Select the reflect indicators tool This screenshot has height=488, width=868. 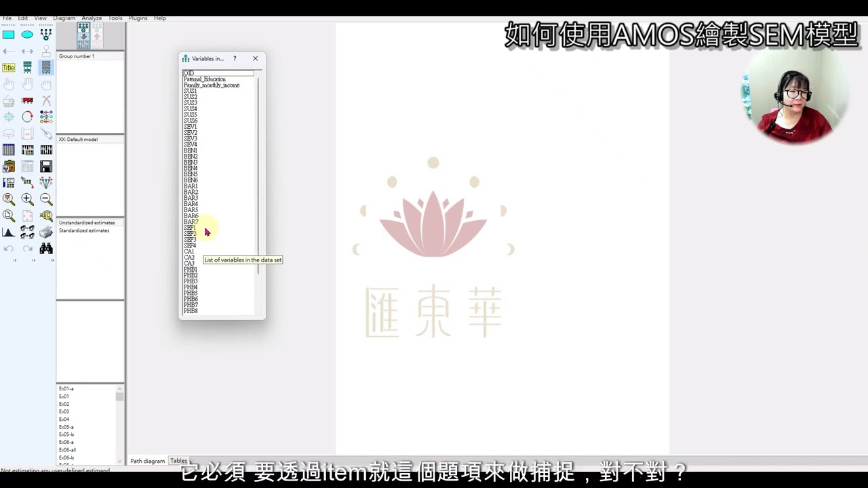click(x=45, y=117)
